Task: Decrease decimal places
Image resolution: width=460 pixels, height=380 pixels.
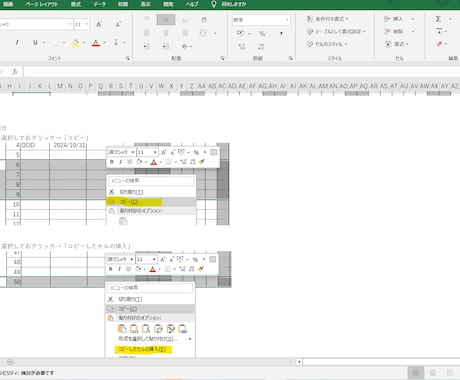Action: tap(261, 46)
